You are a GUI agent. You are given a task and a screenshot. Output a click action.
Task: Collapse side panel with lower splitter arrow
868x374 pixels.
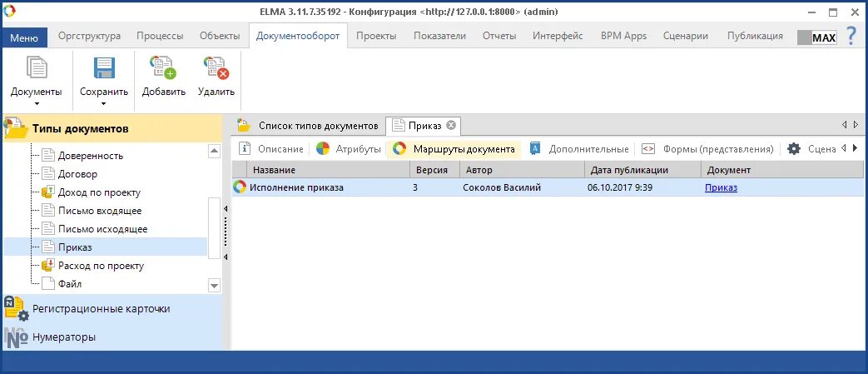tap(226, 257)
